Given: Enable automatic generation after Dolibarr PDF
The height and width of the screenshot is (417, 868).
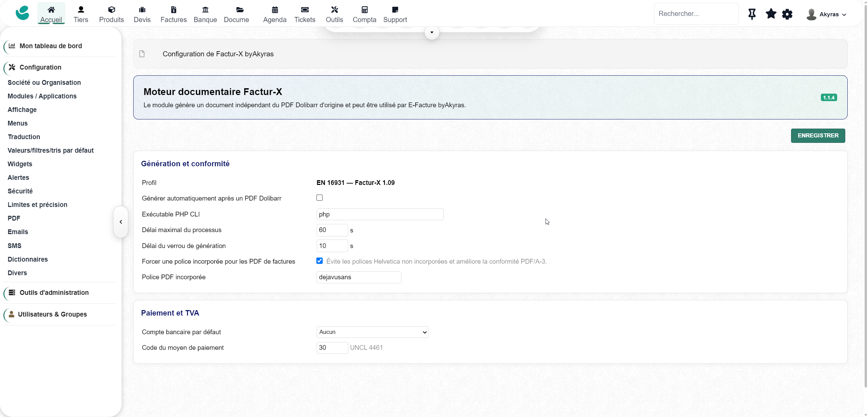Looking at the screenshot, I should coord(319,198).
